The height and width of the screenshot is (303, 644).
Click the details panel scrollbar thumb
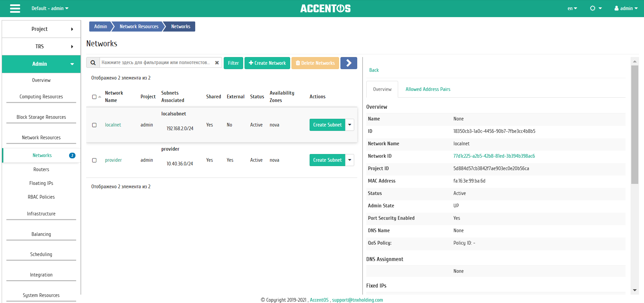[x=635, y=124]
